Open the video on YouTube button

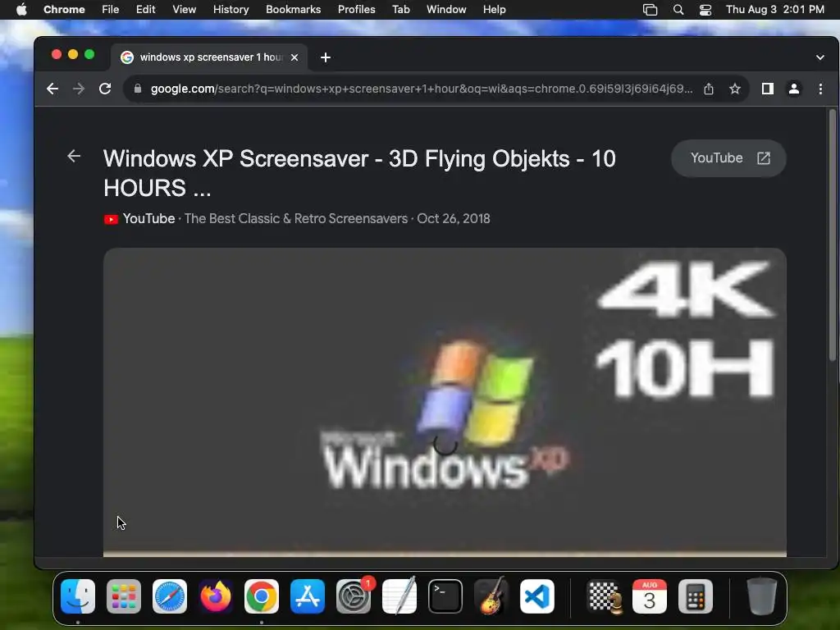coord(728,158)
